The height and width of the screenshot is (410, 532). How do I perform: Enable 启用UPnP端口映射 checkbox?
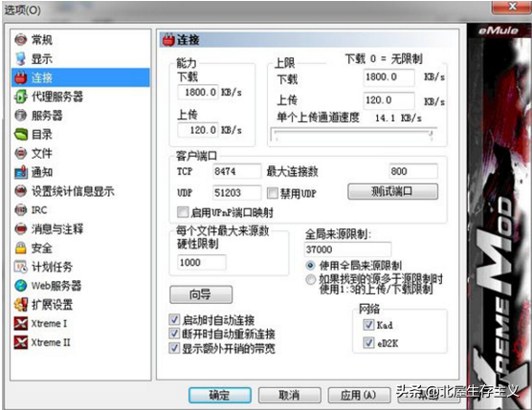(x=183, y=212)
